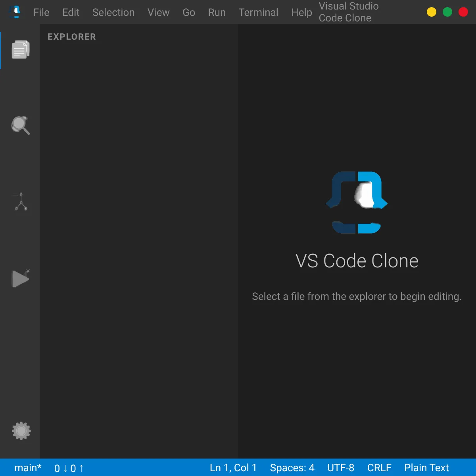
Task: Click the app logo in the title bar
Action: [15, 12]
